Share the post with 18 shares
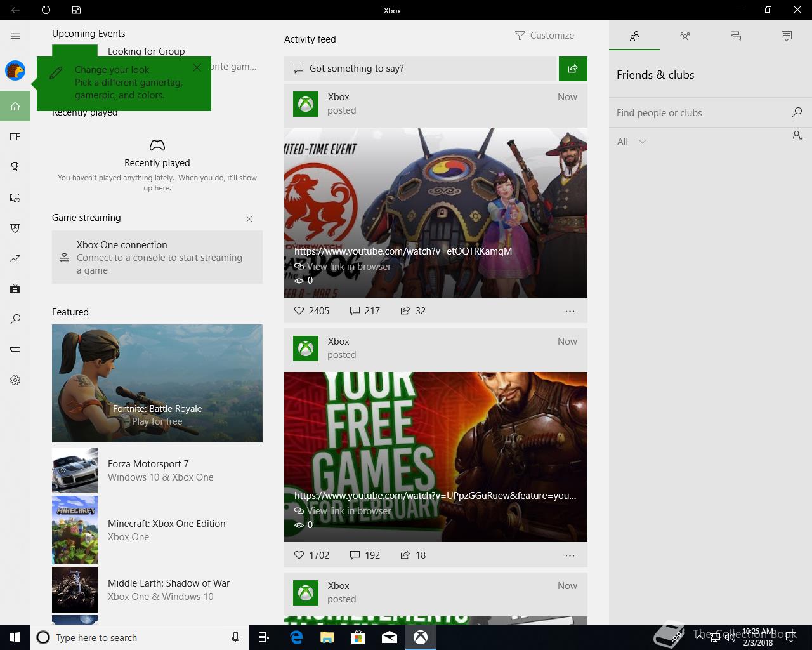This screenshot has width=812, height=650. pyautogui.click(x=413, y=555)
